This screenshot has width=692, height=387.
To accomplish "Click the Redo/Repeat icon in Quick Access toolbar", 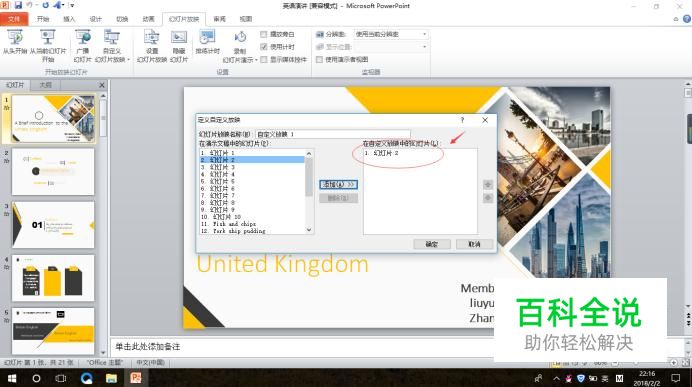I will pos(45,5).
